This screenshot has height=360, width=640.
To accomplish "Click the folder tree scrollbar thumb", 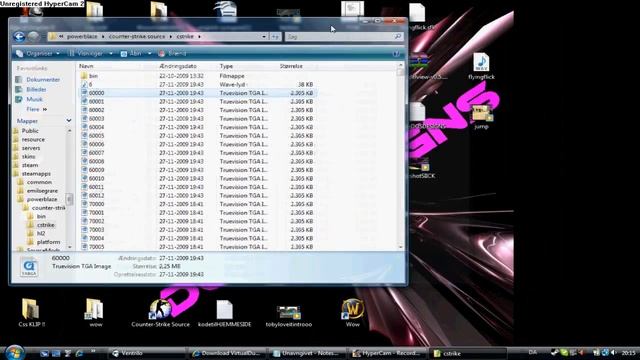I will [69, 199].
